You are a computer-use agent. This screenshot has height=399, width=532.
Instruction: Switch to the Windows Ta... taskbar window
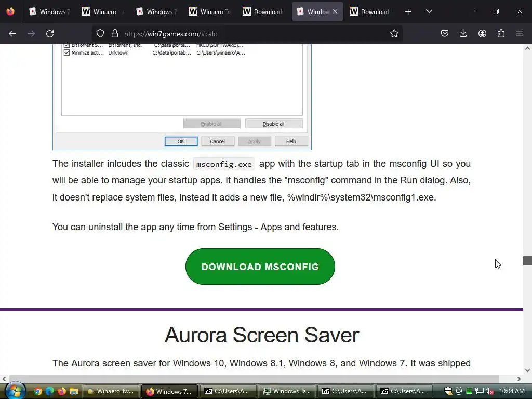tap(287, 391)
